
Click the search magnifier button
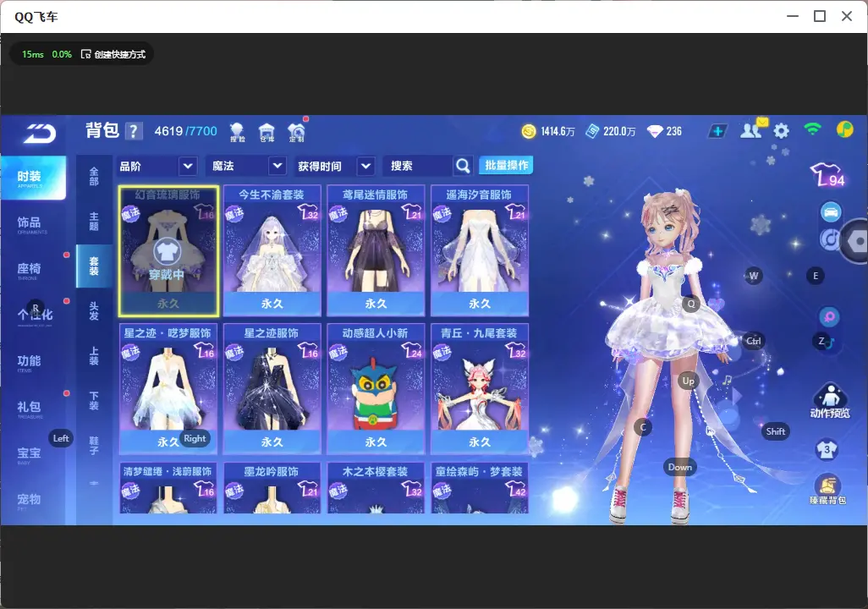[x=463, y=166]
